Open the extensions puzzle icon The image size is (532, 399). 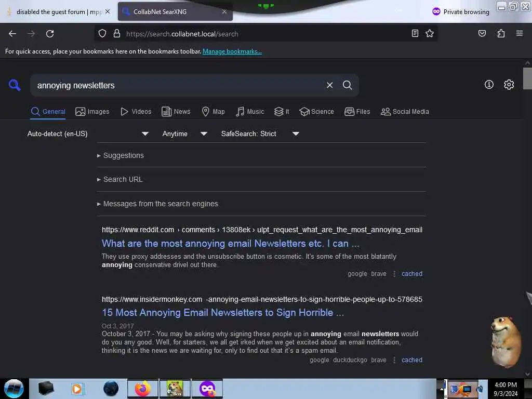tap(501, 33)
